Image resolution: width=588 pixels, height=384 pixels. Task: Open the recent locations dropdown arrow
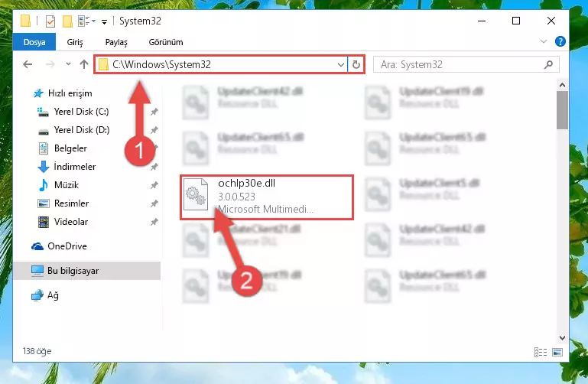point(68,64)
